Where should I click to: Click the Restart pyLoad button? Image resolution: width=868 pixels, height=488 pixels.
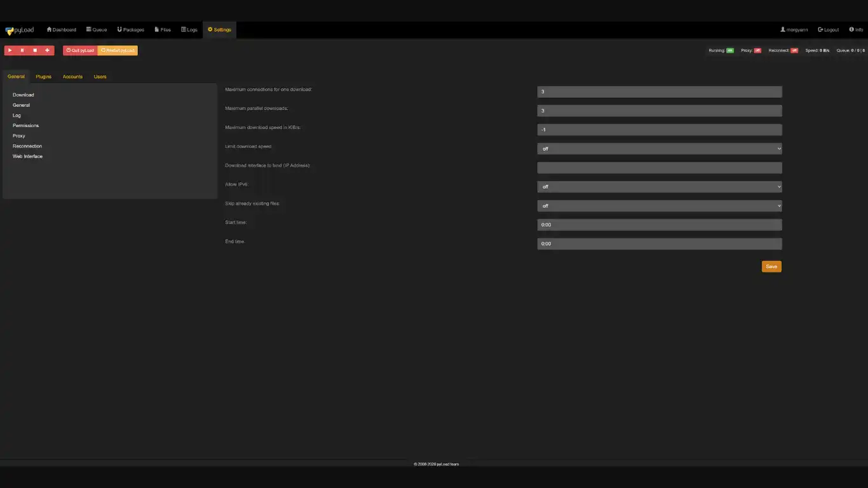tap(118, 50)
